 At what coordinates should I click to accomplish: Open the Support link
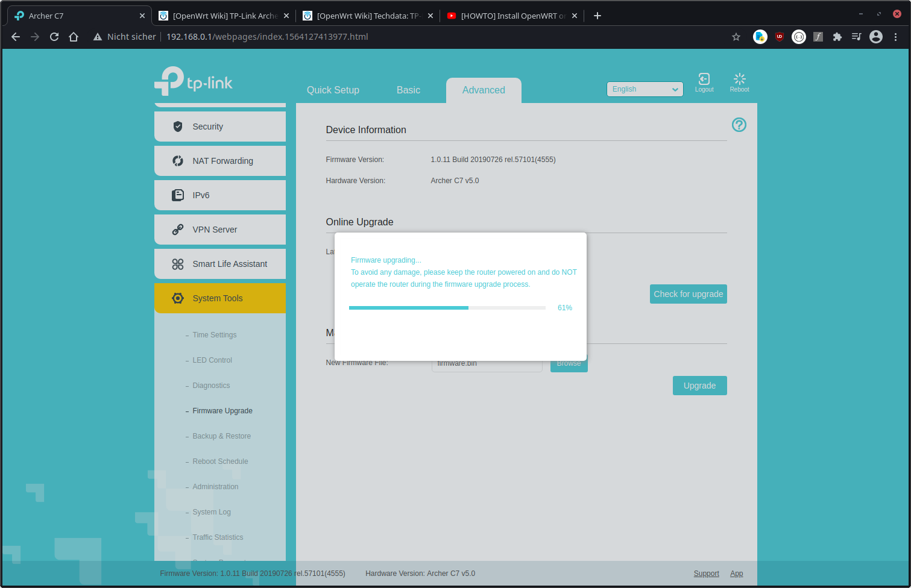[706, 574]
